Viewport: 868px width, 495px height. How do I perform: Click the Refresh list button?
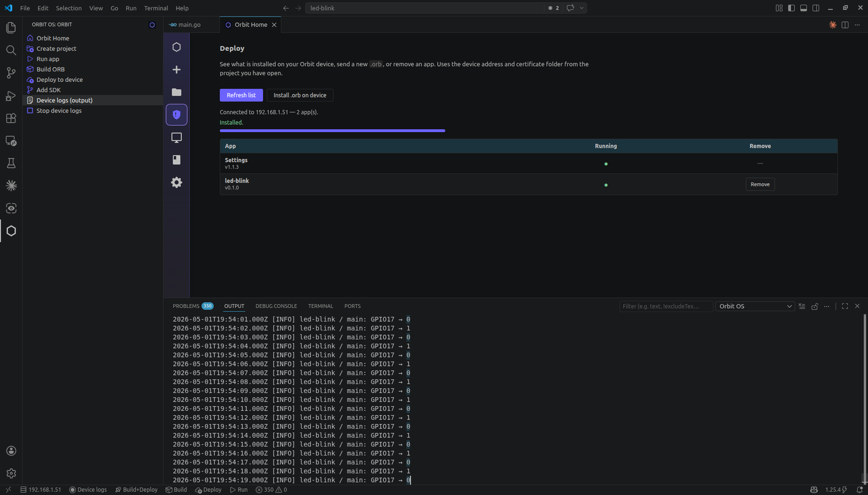click(241, 95)
